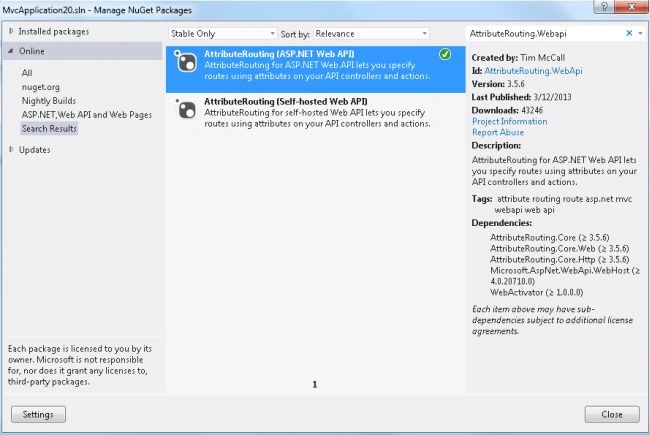Viewport: 650px width, 435px height.
Task: Open the search box dropdown arrow
Action: coord(640,33)
